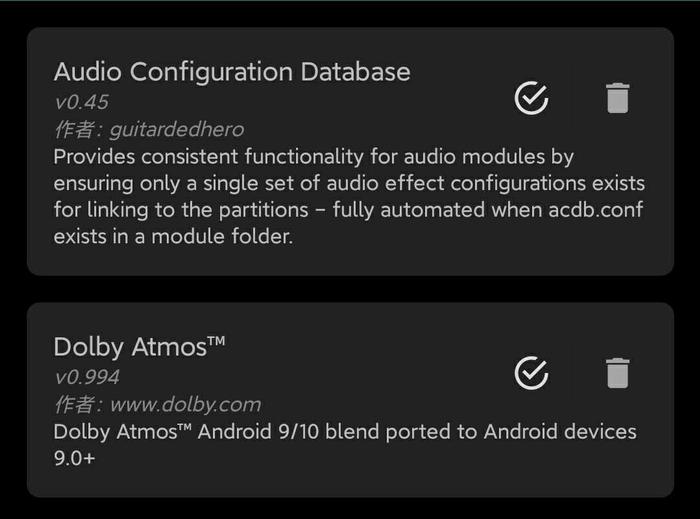700x519 pixels.
Task: Remove Dolby Atmos with the trash icon
Action: point(618,373)
